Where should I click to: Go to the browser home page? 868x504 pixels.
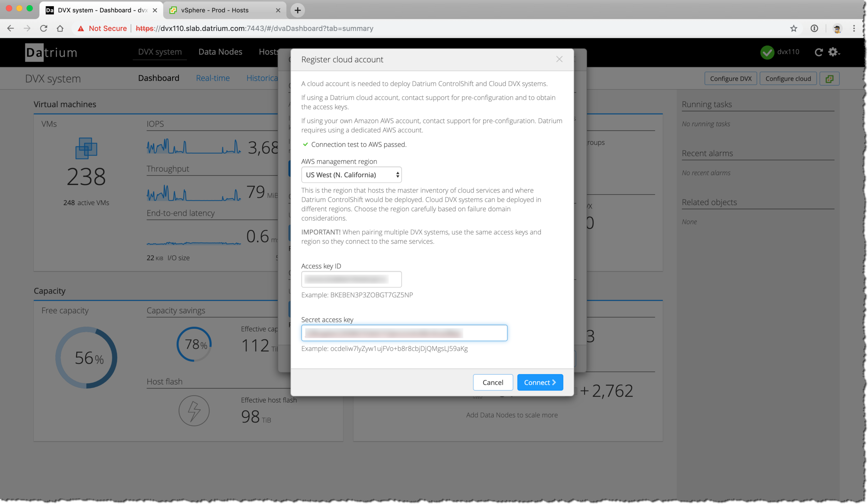tap(60, 28)
